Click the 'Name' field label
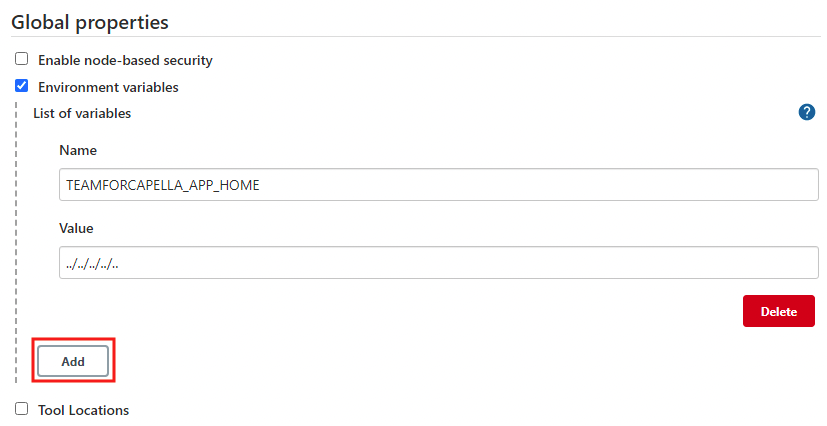This screenshot has width=827, height=426. tap(78, 150)
